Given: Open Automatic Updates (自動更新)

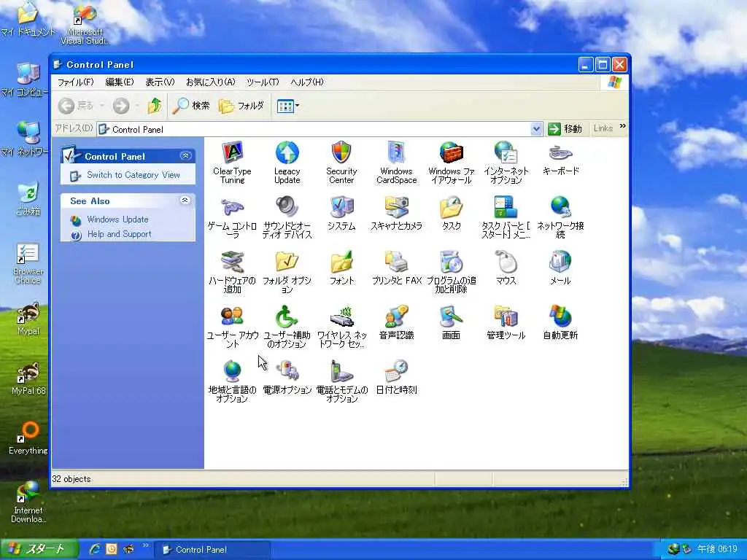Looking at the screenshot, I should coord(561,322).
